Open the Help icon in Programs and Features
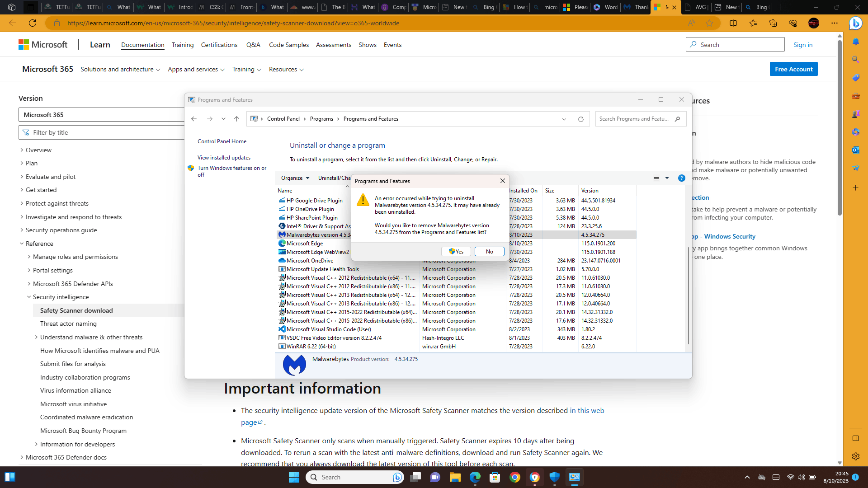 pos(682,178)
